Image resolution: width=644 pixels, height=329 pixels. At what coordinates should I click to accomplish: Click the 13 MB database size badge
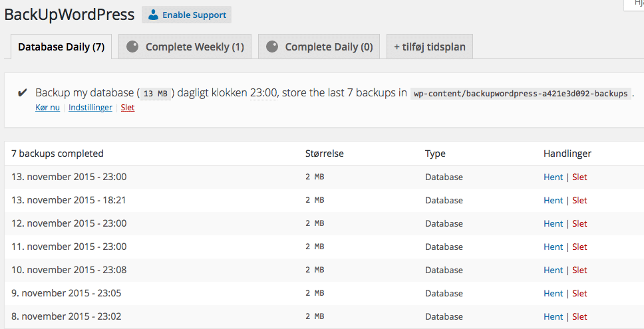(x=156, y=94)
